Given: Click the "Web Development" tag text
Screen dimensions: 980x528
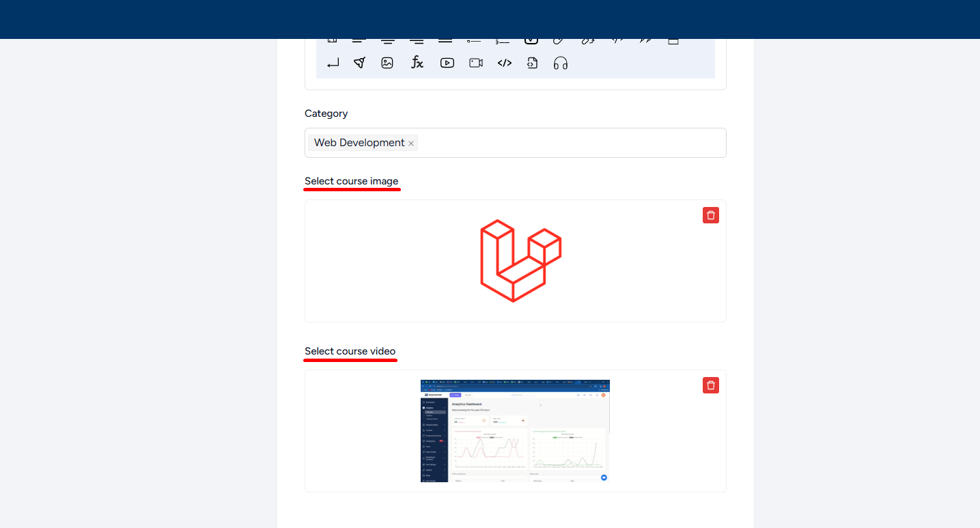Looking at the screenshot, I should [359, 143].
